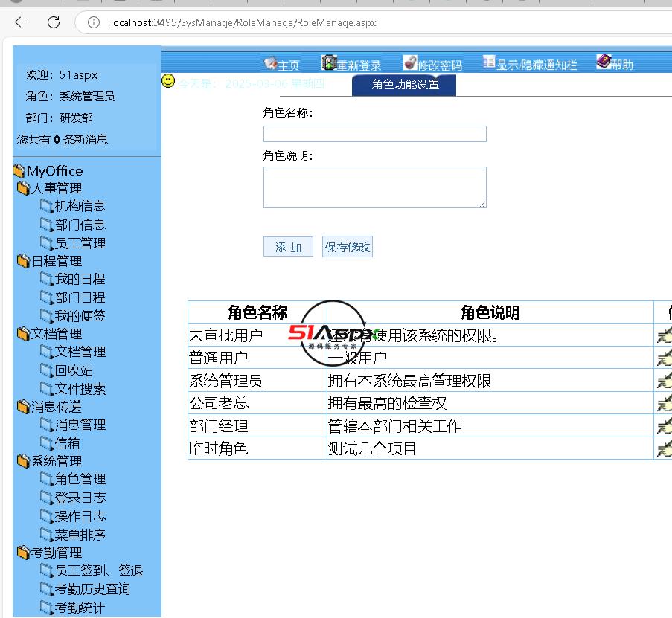Open 操作日志 in the sidebar tree
This screenshot has height=618, width=672.
(x=80, y=516)
